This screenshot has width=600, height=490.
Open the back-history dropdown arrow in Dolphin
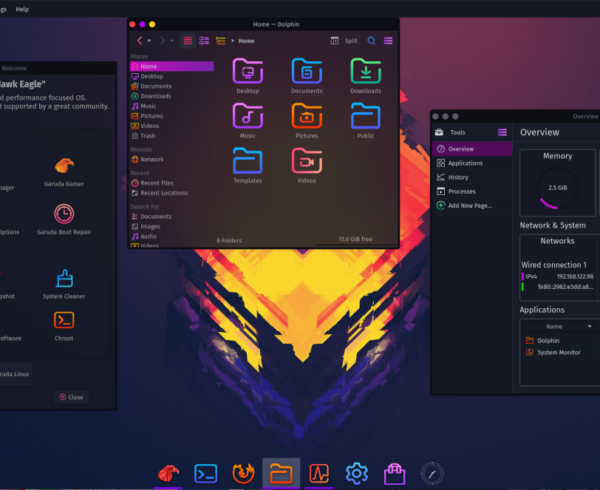[x=148, y=41]
